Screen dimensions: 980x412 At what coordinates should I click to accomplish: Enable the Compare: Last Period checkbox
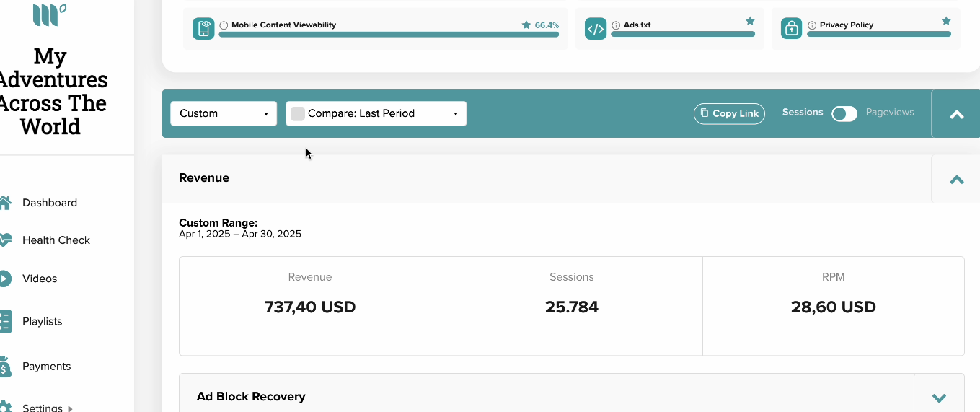pyautogui.click(x=298, y=113)
